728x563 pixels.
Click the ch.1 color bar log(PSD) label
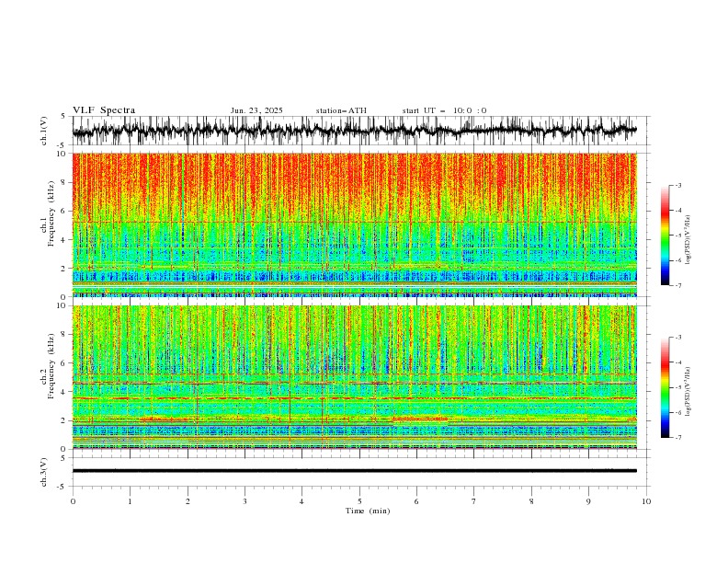pos(688,240)
